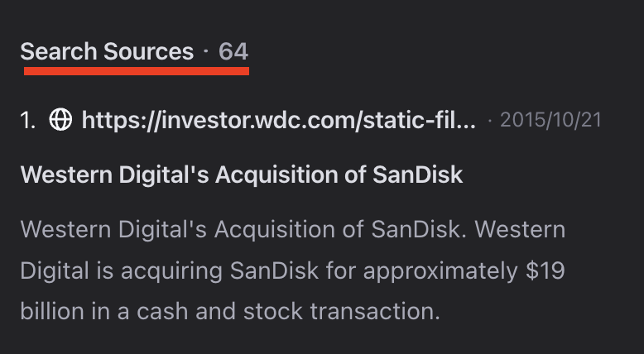Click the dot separator before the date

pyautogui.click(x=490, y=121)
